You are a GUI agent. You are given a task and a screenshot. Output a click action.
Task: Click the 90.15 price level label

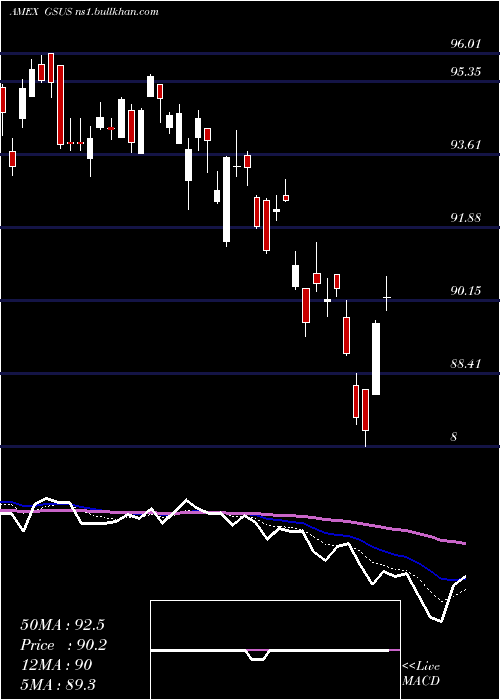[466, 291]
